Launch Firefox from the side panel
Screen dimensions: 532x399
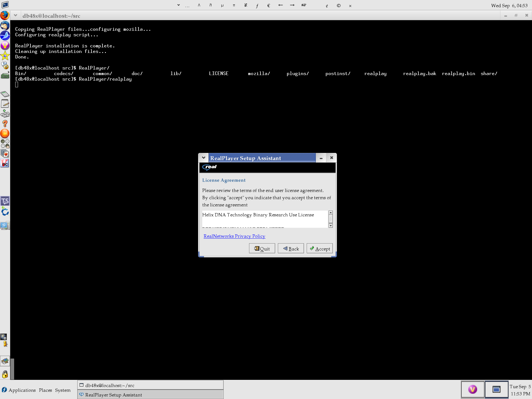click(x=5, y=16)
